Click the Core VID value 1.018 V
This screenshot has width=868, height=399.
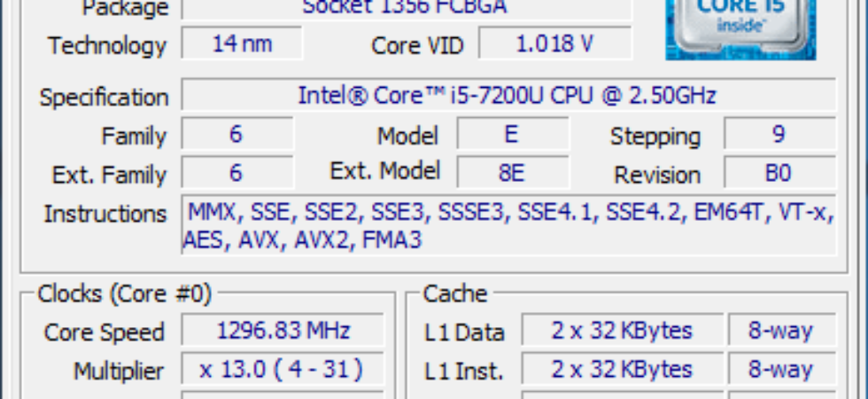[x=555, y=43]
